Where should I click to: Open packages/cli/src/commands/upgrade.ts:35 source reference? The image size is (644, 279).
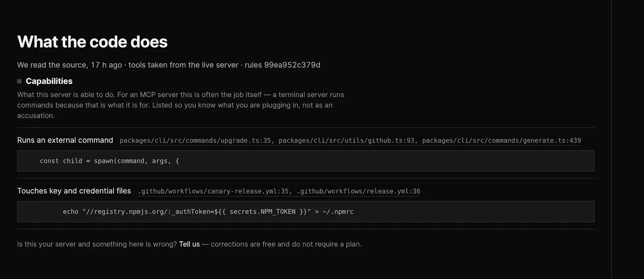[195, 141]
